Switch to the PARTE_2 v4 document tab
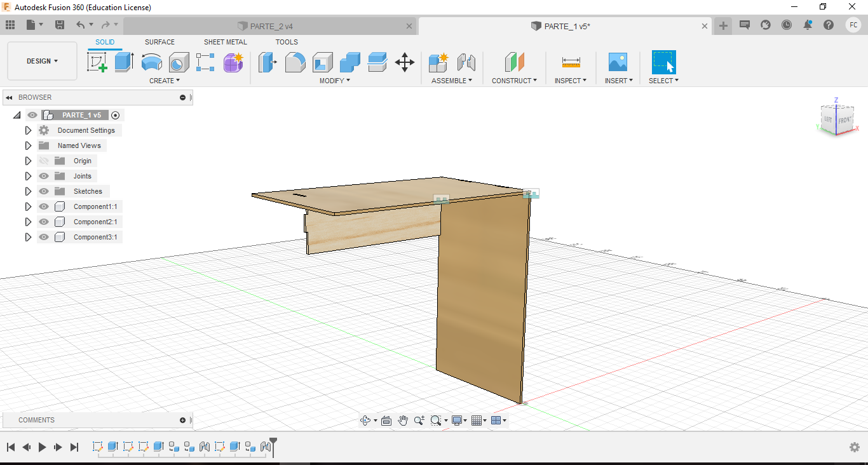The width and height of the screenshot is (868, 465). point(271,26)
